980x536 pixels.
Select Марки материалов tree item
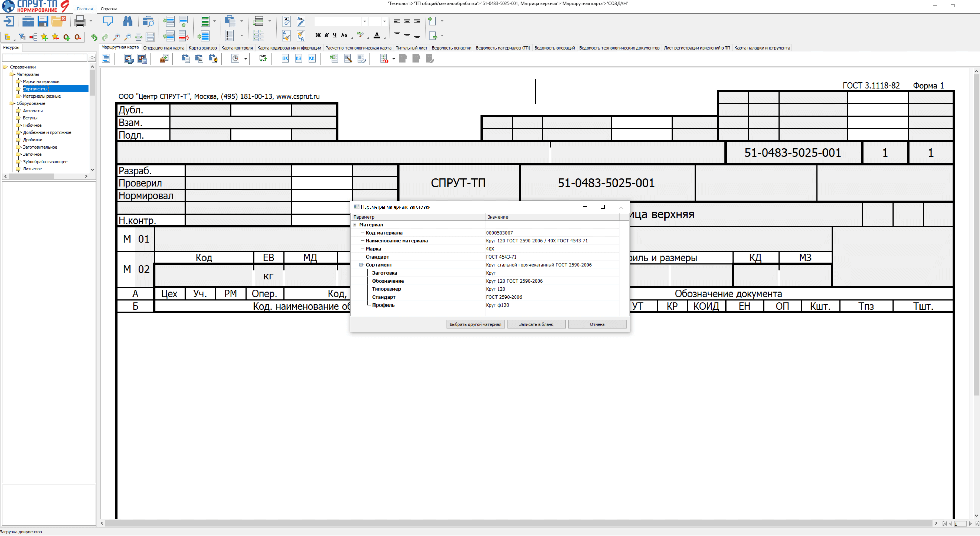[41, 82]
